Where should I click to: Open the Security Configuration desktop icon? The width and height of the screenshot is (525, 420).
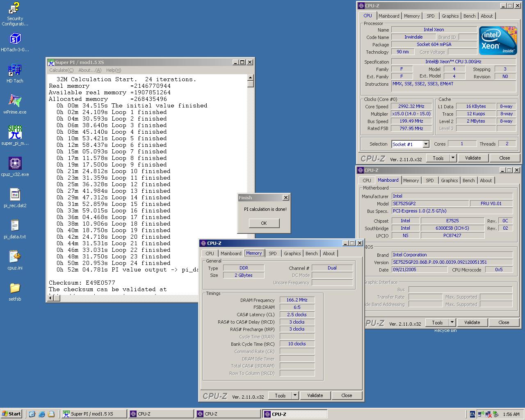(15, 14)
